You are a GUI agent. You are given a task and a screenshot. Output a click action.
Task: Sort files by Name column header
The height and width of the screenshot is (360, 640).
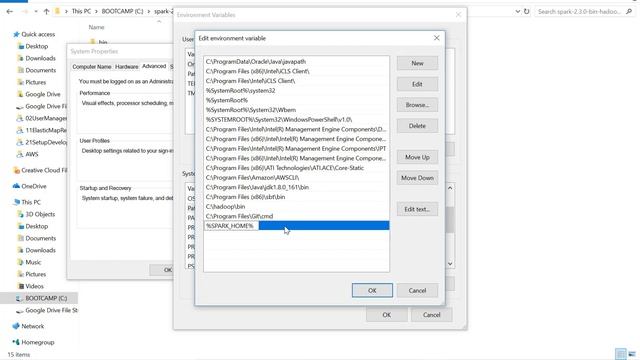(x=96, y=27)
